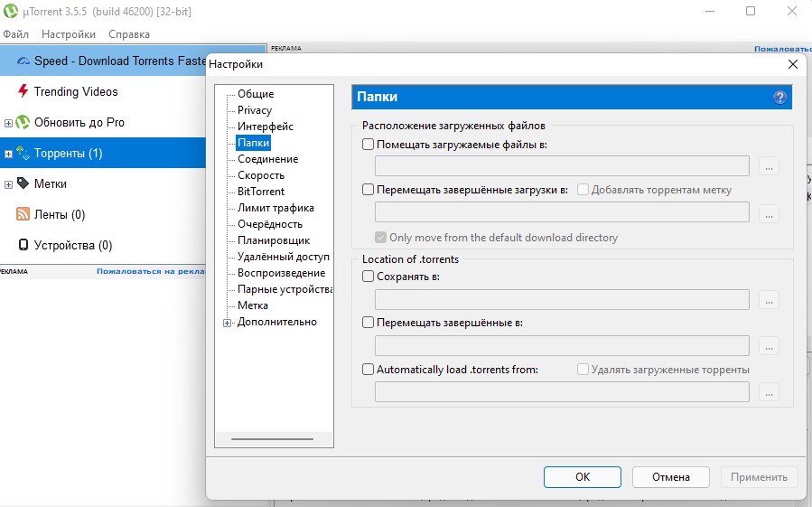Select Папки in the settings tree
Screen dimensions: 812x507
(253, 143)
